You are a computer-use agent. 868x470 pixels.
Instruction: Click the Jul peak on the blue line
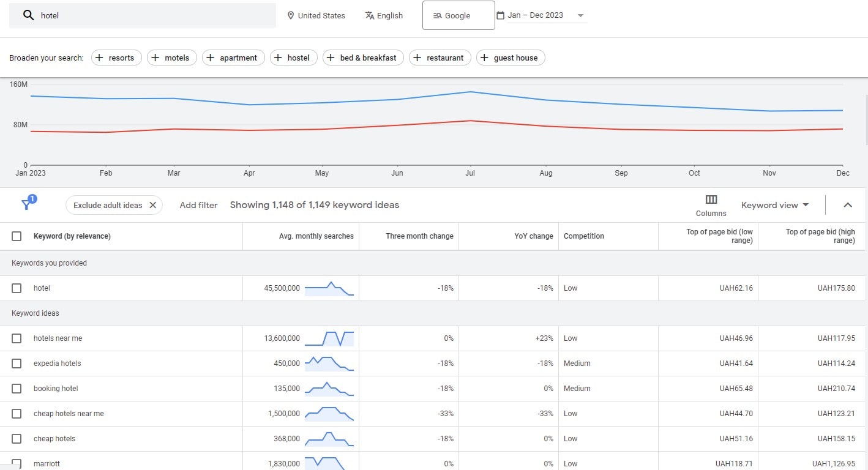[470, 92]
